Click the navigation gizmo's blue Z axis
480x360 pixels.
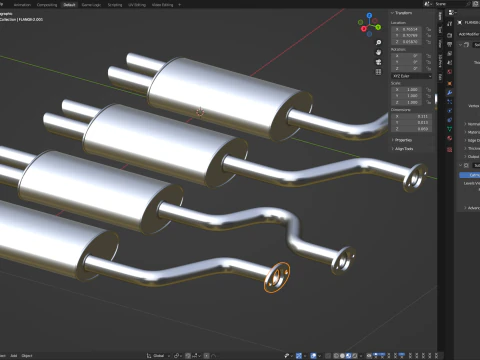369,15
